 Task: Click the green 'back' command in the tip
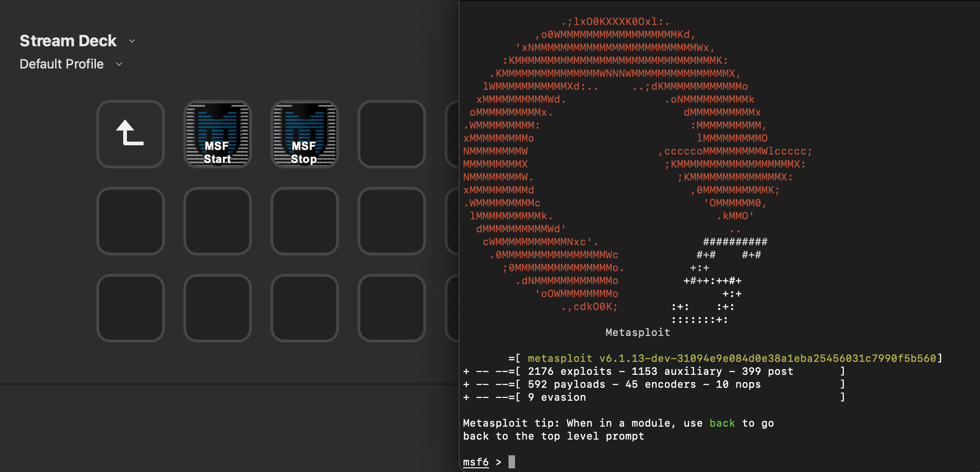(722, 423)
